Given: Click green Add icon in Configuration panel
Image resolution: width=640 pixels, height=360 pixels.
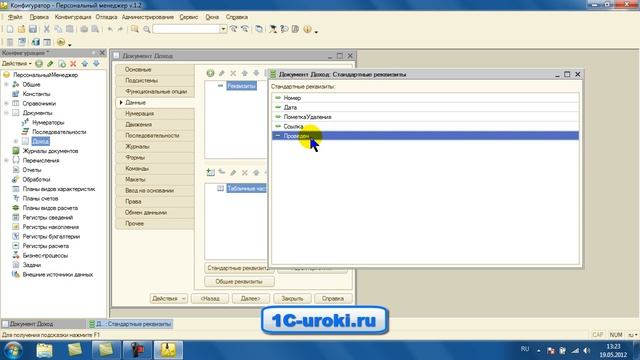Looking at the screenshot, I should click(x=39, y=64).
